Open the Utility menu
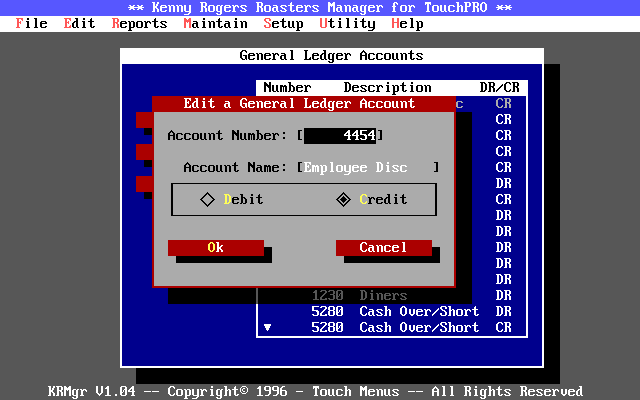Image resolution: width=640 pixels, height=400 pixels. pos(347,24)
